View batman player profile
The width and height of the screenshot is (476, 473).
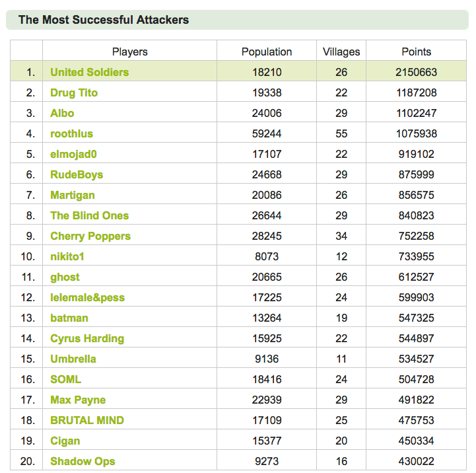(69, 318)
